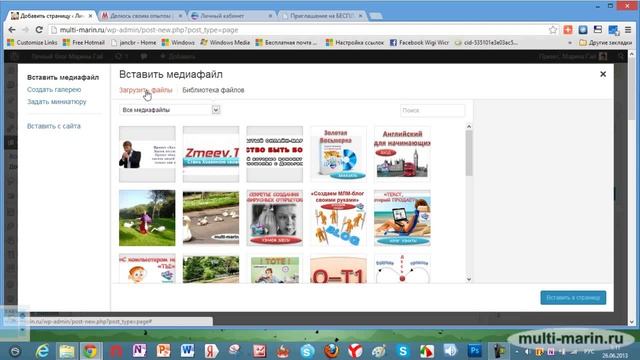This screenshot has height=360, width=640.
Task: Select the Английский для начинающих thumbnail
Action: [402, 154]
